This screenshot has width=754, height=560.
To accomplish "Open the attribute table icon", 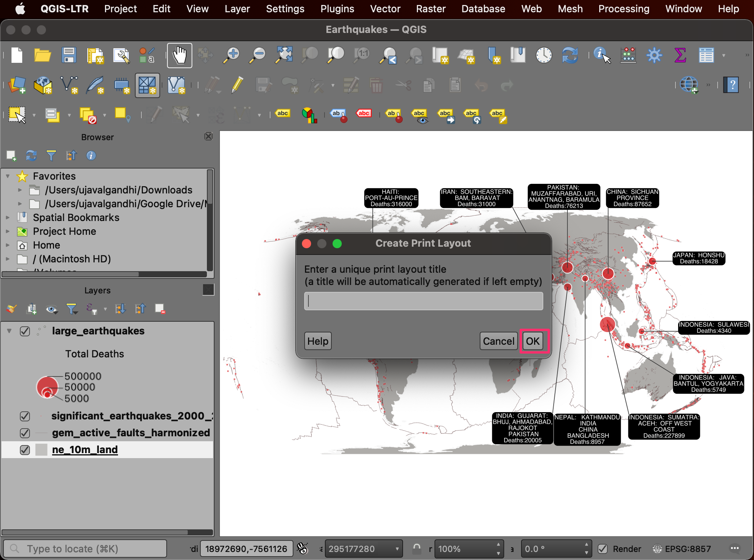I will click(706, 55).
